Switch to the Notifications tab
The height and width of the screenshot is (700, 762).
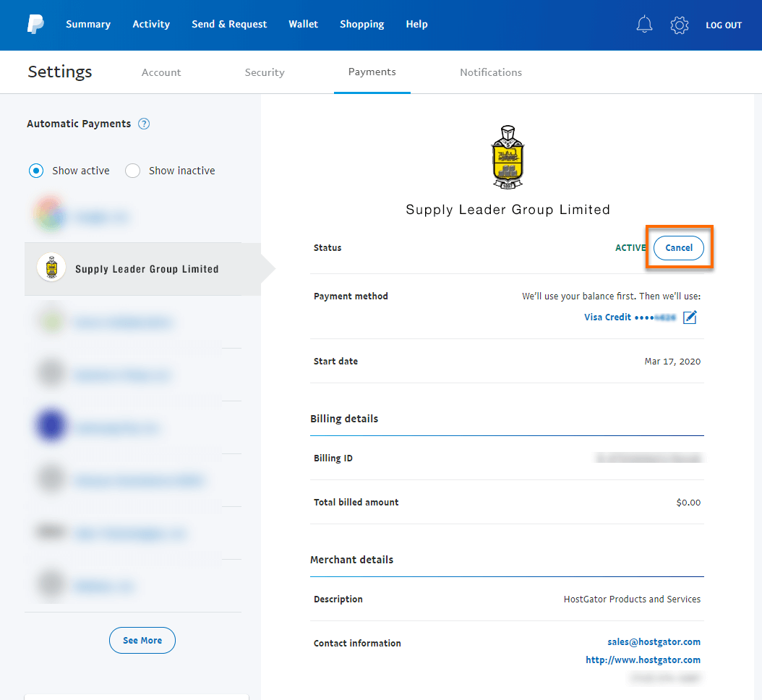coord(491,72)
